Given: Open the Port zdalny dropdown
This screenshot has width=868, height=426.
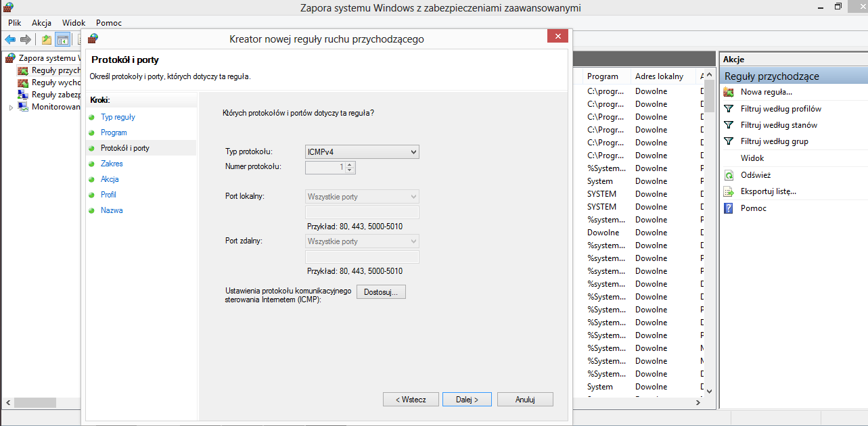Looking at the screenshot, I should (x=362, y=241).
